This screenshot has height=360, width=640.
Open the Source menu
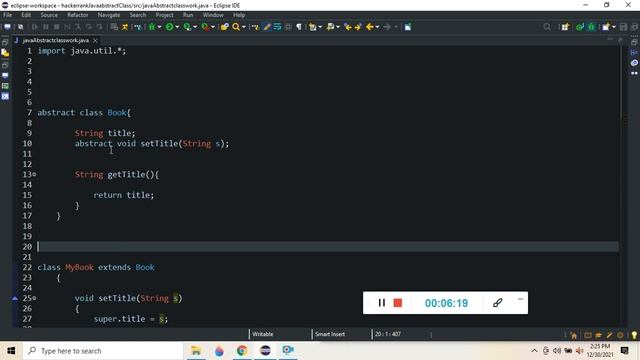coord(49,15)
